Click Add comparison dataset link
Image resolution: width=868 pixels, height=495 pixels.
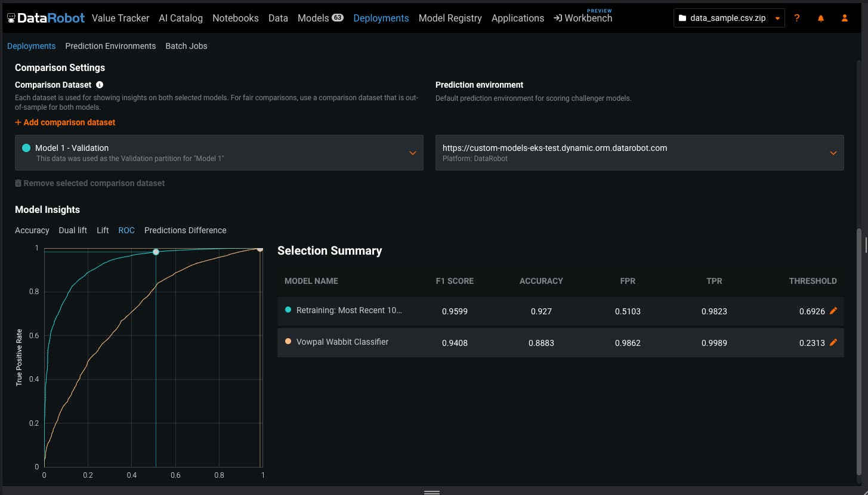pyautogui.click(x=65, y=122)
